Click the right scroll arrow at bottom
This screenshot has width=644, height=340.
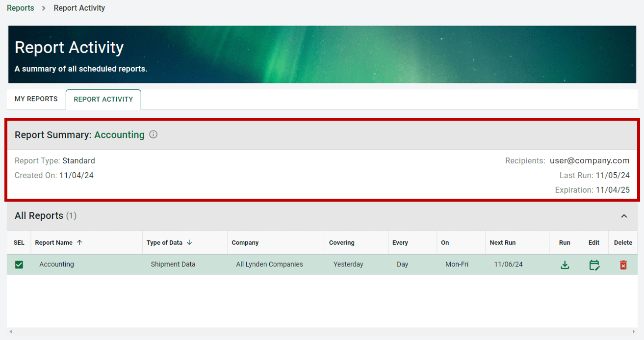coord(633,332)
